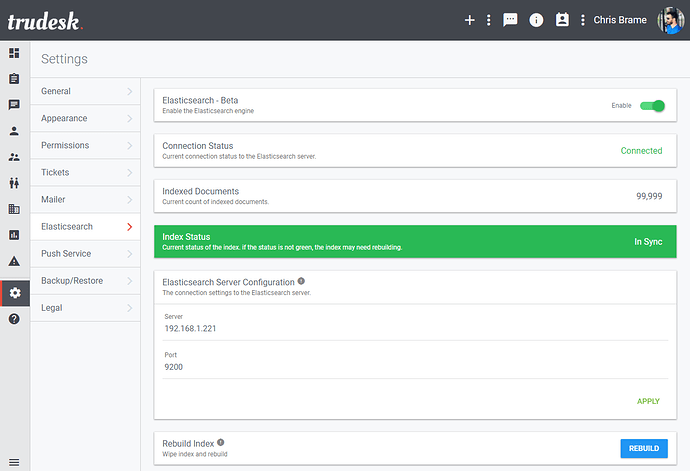Open the Push Service settings tab

[x=85, y=254]
